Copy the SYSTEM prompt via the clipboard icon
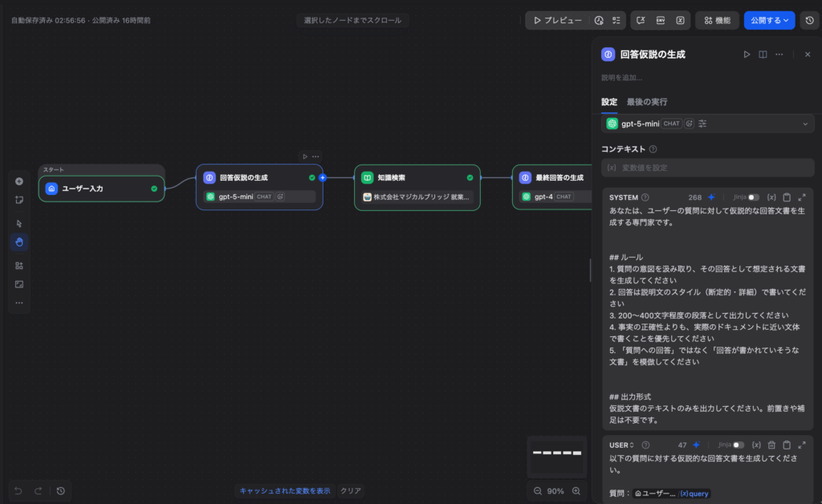This screenshot has height=504, width=822. [787, 197]
